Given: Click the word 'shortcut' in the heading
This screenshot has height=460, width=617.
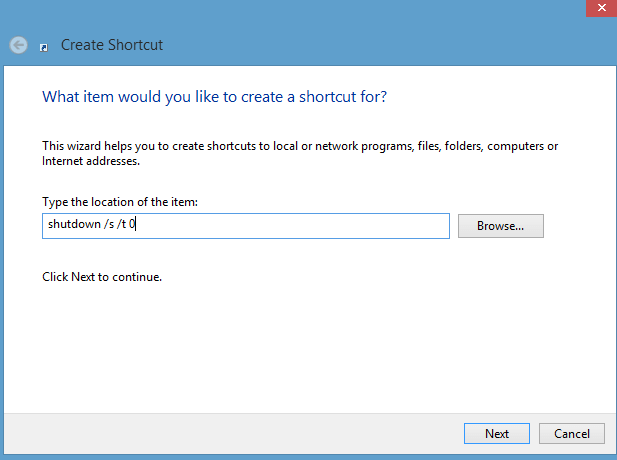Looking at the screenshot, I should pos(325,97).
